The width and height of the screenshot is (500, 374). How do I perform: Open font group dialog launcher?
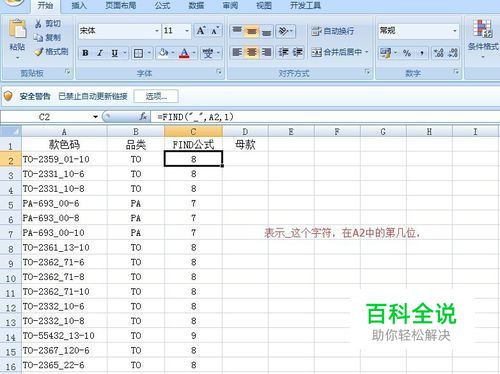click(219, 72)
